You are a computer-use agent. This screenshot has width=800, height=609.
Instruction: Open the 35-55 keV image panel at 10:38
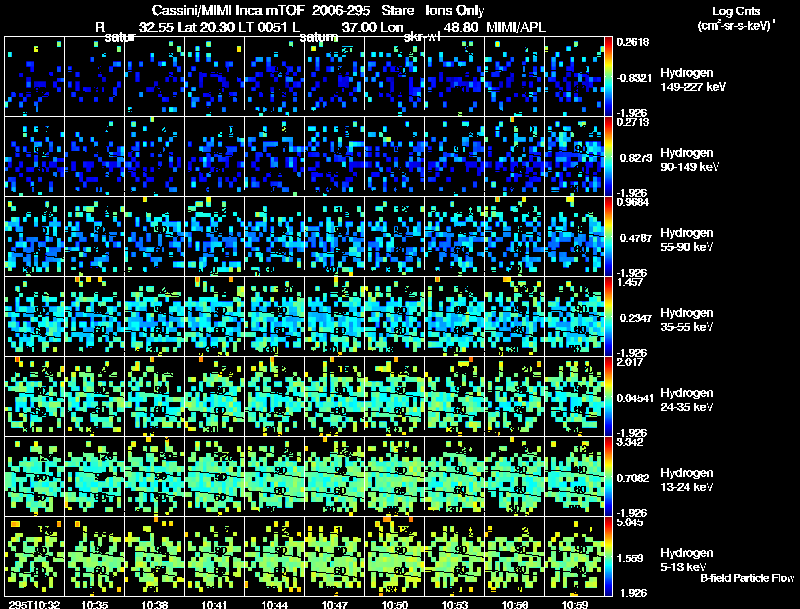(155, 316)
